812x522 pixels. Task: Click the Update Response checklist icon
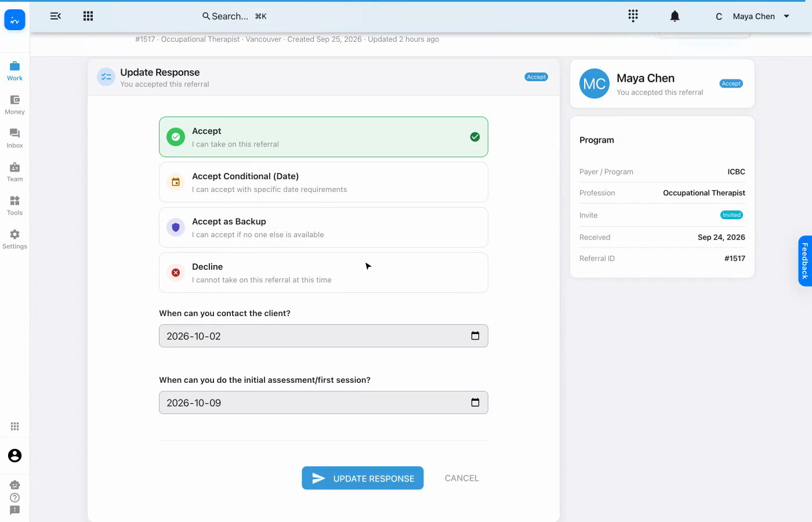point(106,77)
